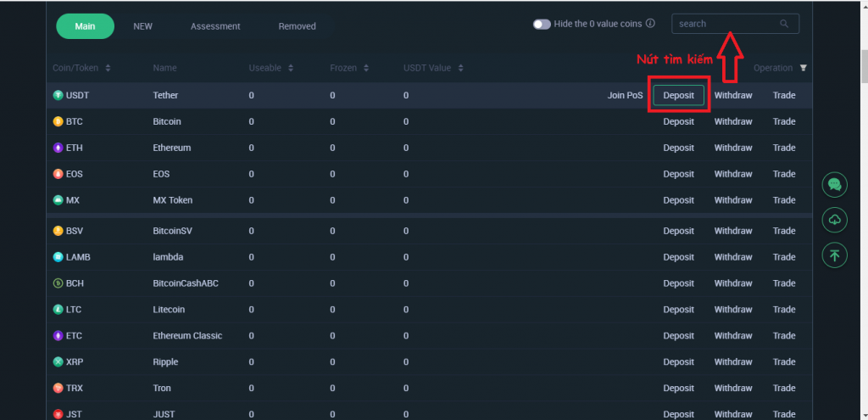Open the live chat support bubble icon
This screenshot has width=868, height=420.
[x=834, y=184]
